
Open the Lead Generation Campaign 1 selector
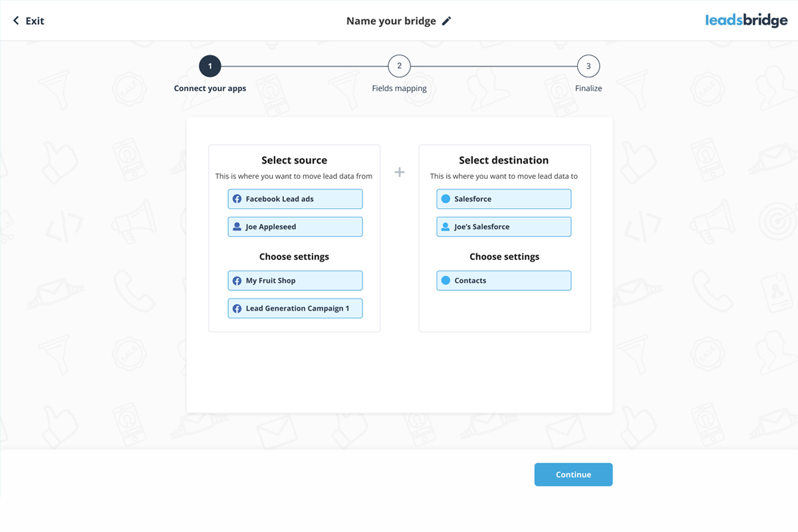pyautogui.click(x=295, y=309)
